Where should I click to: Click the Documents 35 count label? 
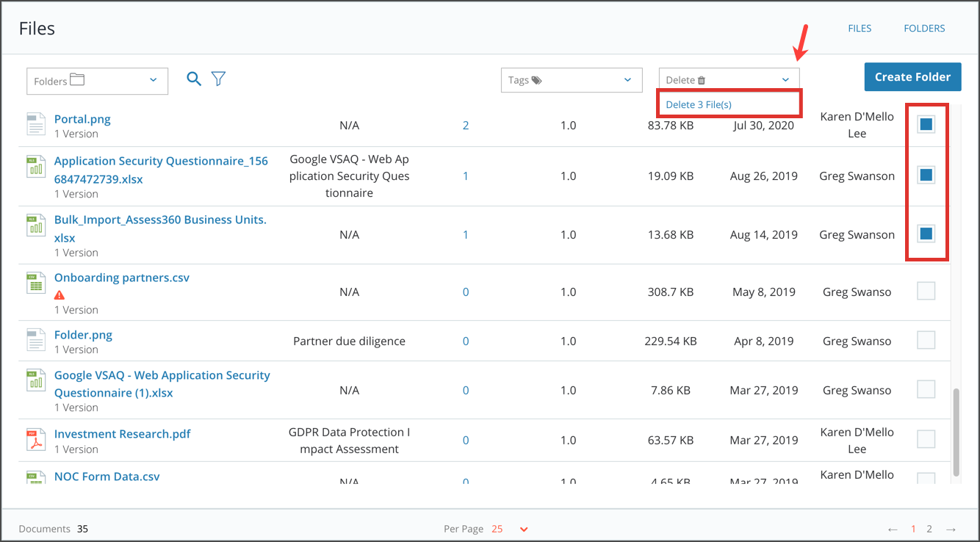[x=54, y=529]
